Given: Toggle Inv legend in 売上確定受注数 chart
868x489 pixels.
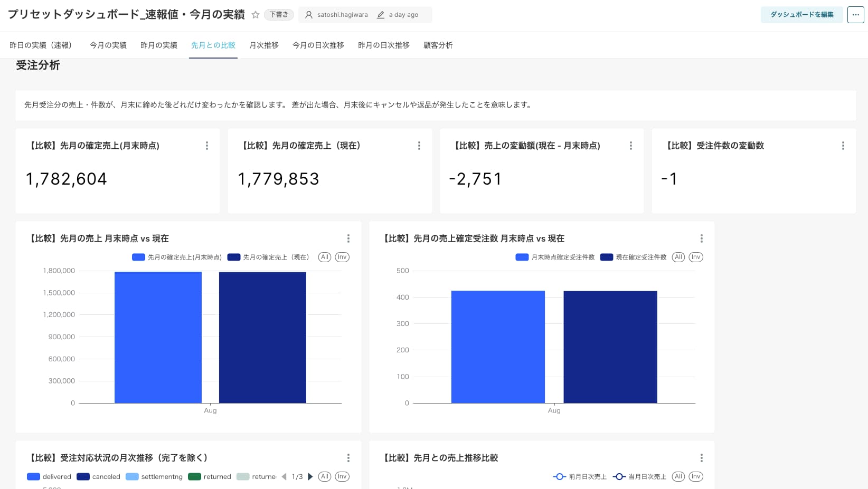Looking at the screenshot, I should pos(696,257).
